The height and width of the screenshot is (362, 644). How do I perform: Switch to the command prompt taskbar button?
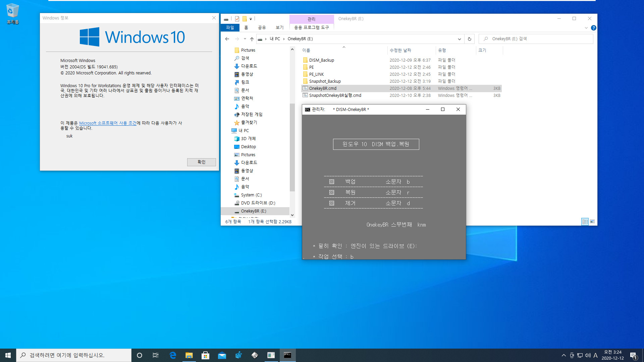coord(287,355)
